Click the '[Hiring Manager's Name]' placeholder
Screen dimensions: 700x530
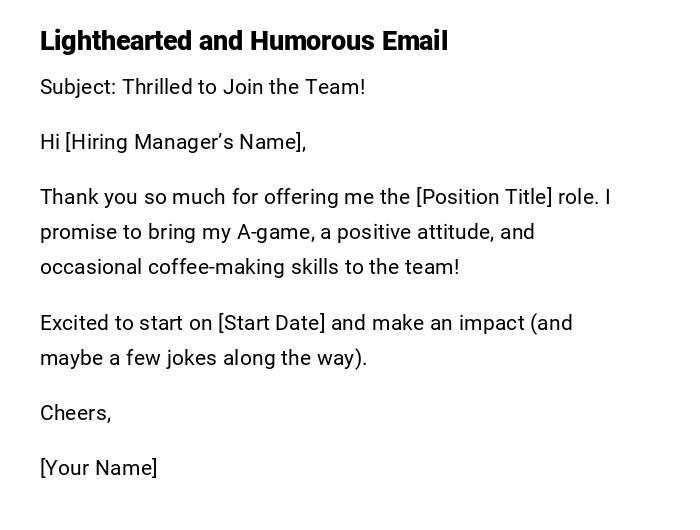tap(185, 142)
